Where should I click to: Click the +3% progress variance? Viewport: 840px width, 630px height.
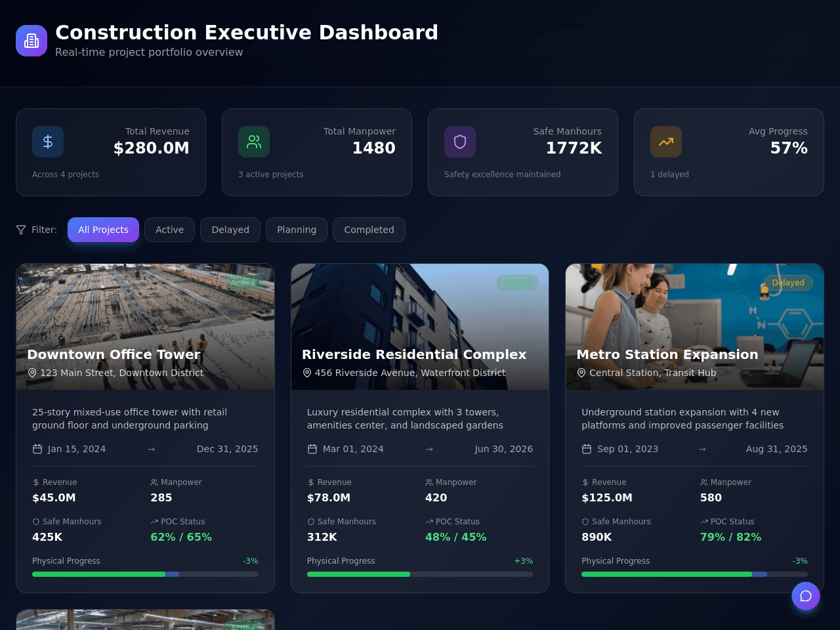pos(524,561)
